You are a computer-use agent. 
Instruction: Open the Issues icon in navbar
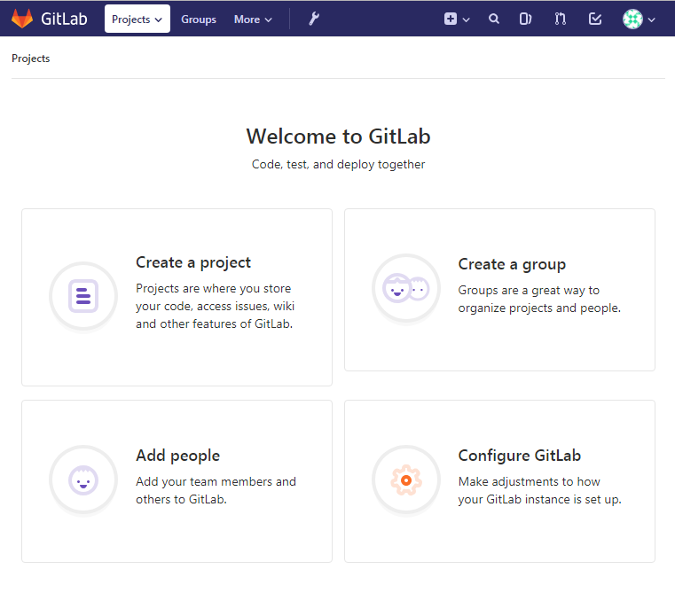pos(525,19)
